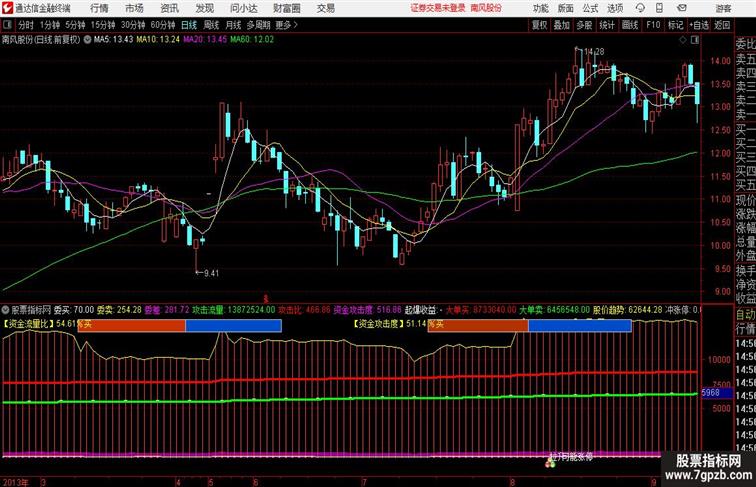The image size is (756, 487).
Task: Switch to 5分钟 period tab
Action: click(x=75, y=25)
